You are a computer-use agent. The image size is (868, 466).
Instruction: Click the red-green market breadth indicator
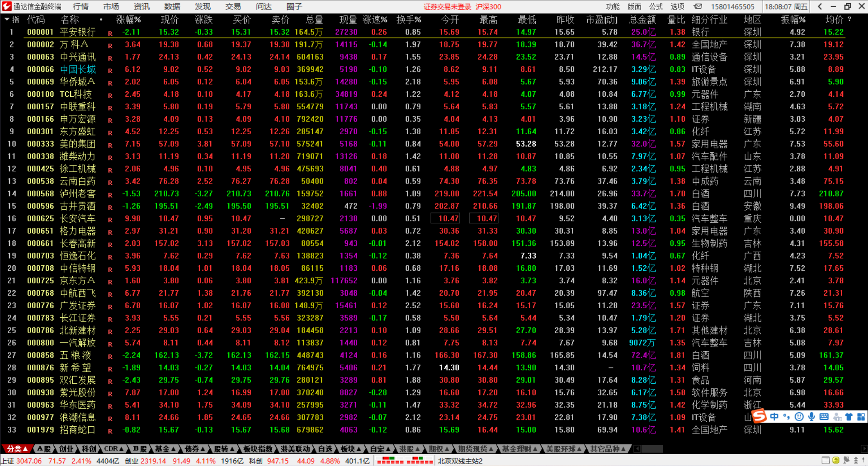(405, 461)
